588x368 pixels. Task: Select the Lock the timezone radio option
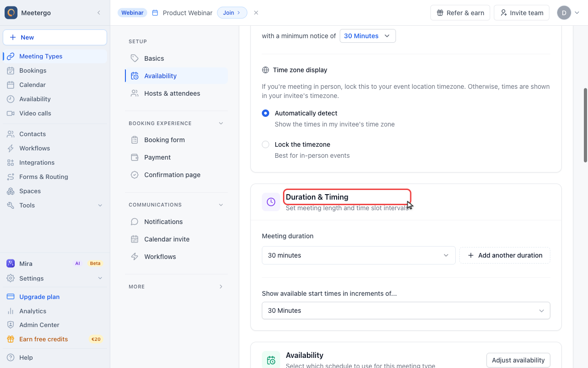coord(266,144)
